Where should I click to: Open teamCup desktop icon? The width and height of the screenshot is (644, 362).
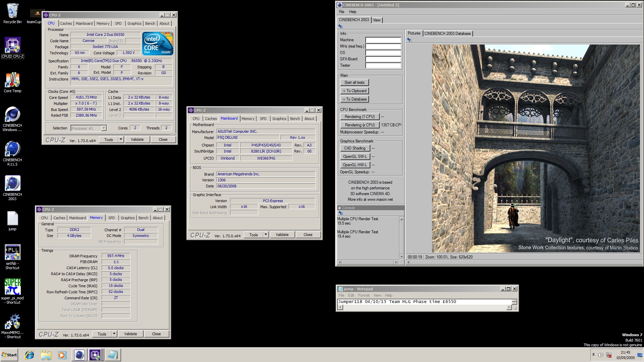click(x=35, y=16)
